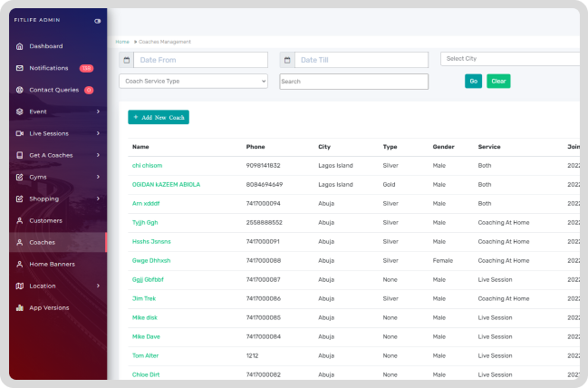Expand the Event submenu chevron
This screenshot has width=588, height=388.
(98, 112)
